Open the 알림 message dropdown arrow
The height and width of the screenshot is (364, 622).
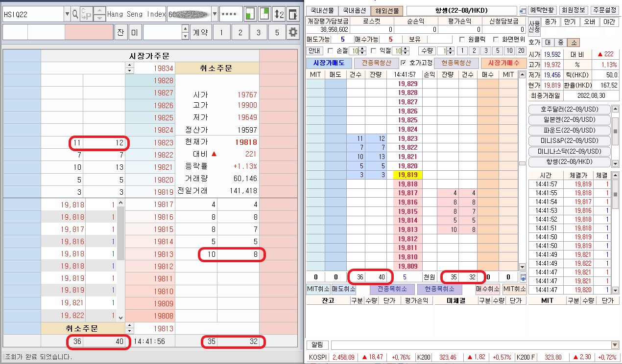click(x=615, y=345)
